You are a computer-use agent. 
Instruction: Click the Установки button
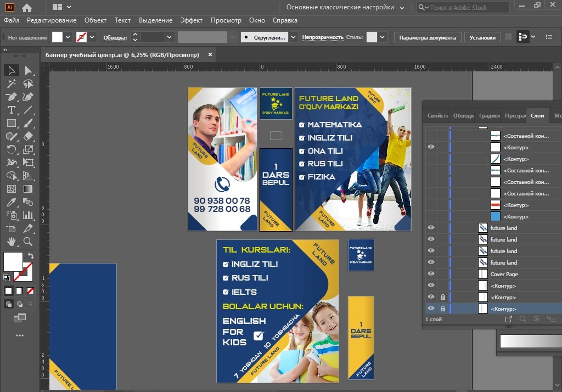pyautogui.click(x=482, y=37)
